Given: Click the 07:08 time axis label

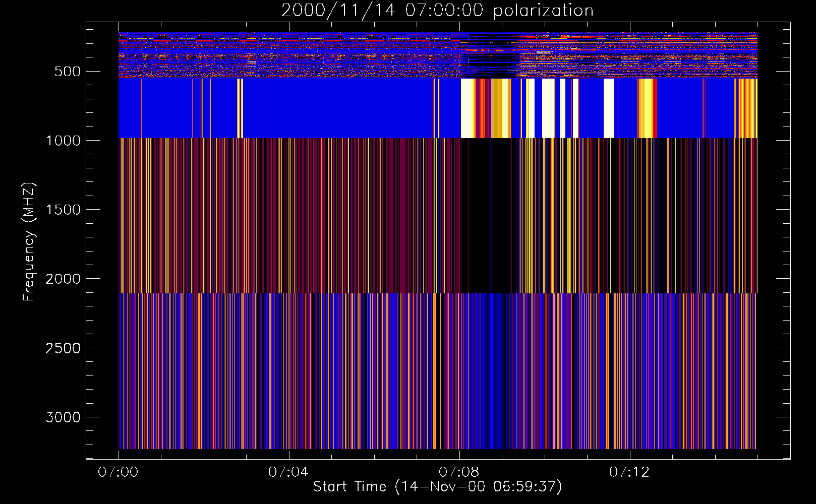Looking at the screenshot, I should [459, 472].
